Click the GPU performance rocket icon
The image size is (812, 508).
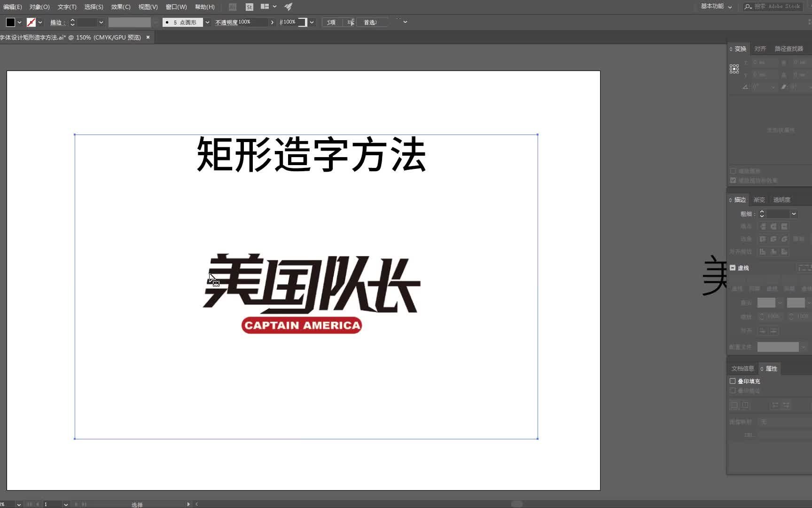point(289,7)
